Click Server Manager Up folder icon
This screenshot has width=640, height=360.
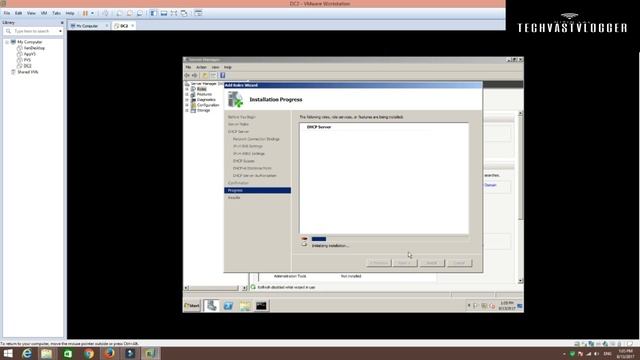pos(205,76)
